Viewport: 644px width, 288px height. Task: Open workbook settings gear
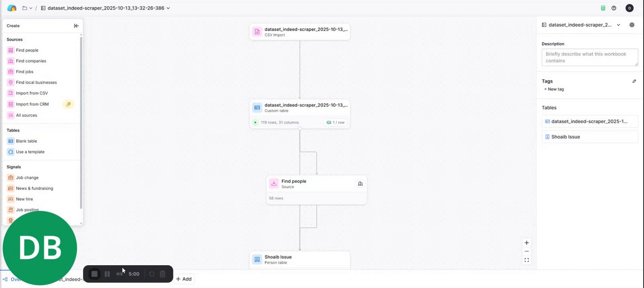632,25
